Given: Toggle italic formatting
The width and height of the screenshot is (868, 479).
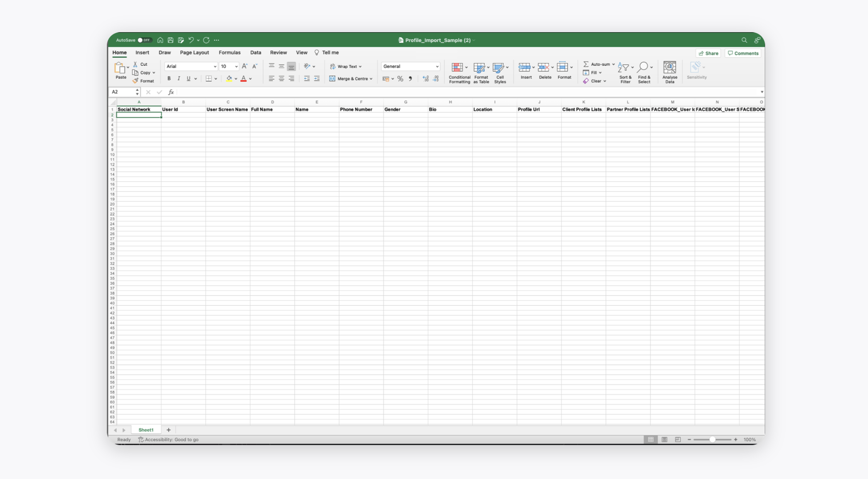Looking at the screenshot, I should pyautogui.click(x=179, y=79).
